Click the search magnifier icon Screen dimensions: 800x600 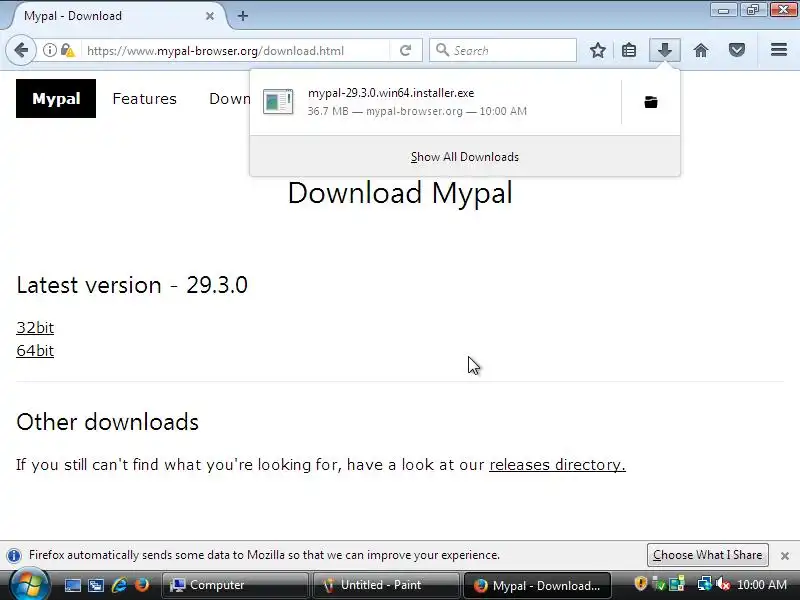coord(442,50)
